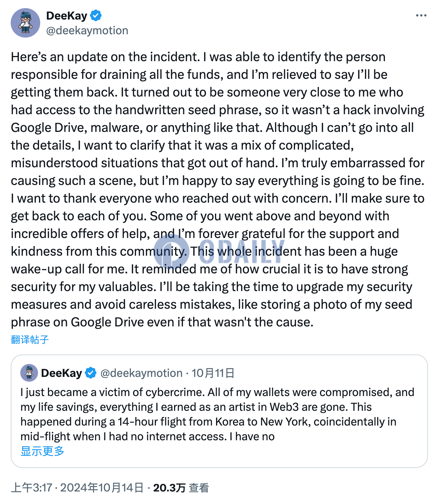The image size is (438, 504).
Task: Click the verified badge inside the quoted post
Action: 91,373
